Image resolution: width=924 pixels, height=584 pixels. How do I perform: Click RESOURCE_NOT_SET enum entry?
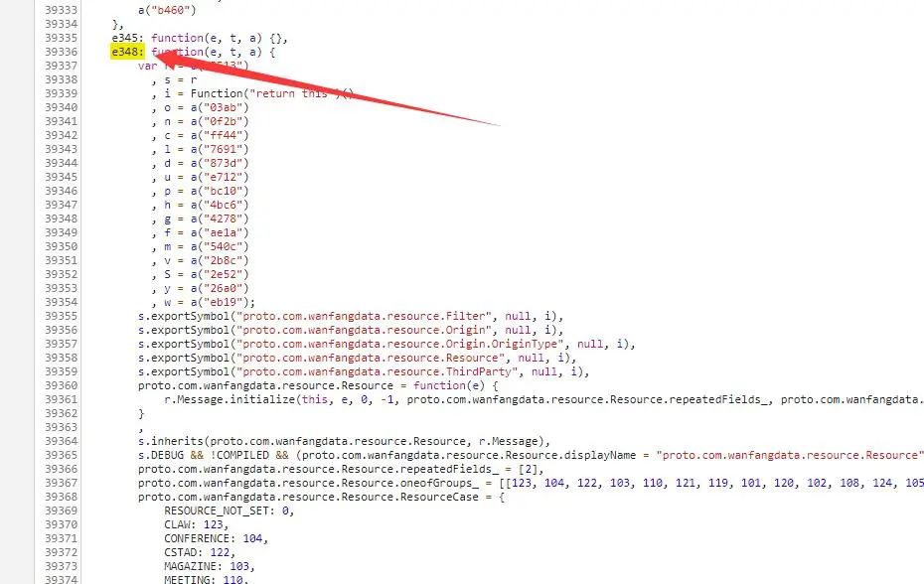[x=229, y=511]
